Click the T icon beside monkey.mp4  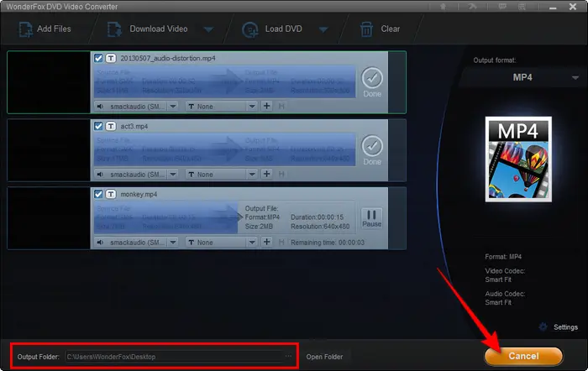pos(111,194)
